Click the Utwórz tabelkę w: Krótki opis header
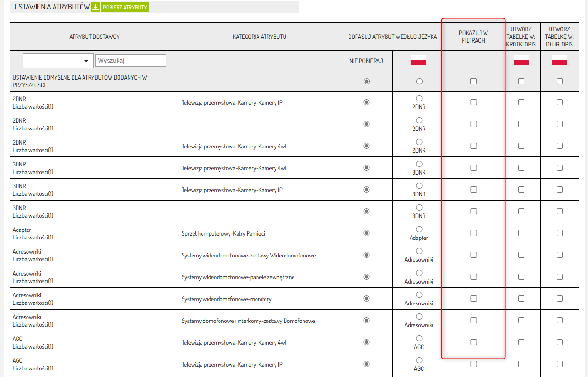 pyautogui.click(x=521, y=37)
